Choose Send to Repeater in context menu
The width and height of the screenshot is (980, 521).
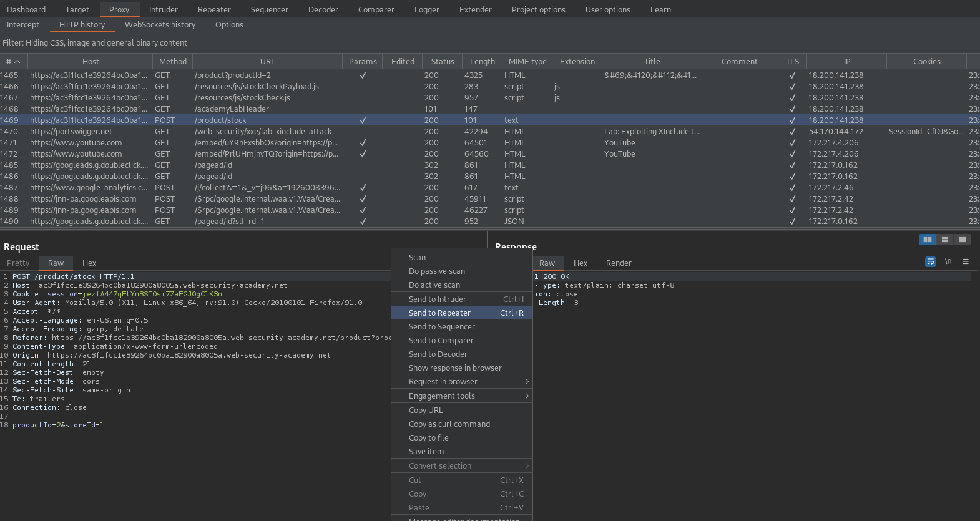(462, 313)
